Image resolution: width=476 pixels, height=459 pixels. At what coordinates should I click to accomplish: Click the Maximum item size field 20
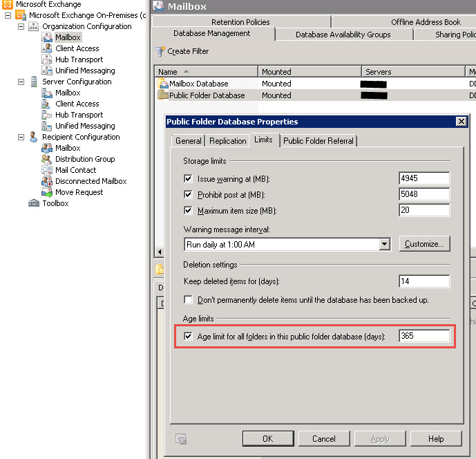click(424, 210)
